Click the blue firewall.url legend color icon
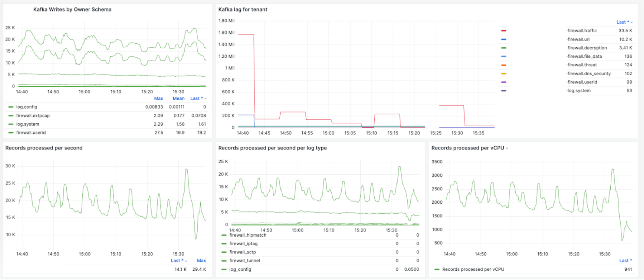This screenshot has width=644, height=280. (x=504, y=39)
